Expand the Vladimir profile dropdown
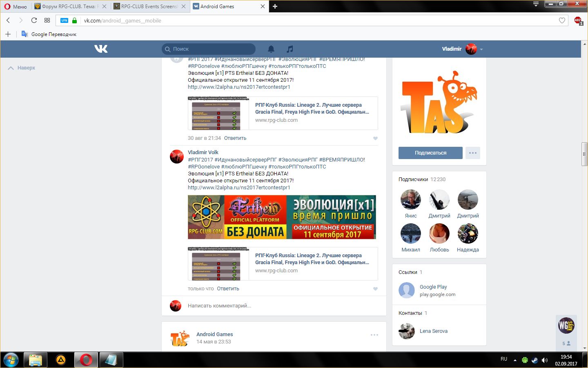Image resolution: width=588 pixels, height=368 pixels. pyautogui.click(x=481, y=49)
